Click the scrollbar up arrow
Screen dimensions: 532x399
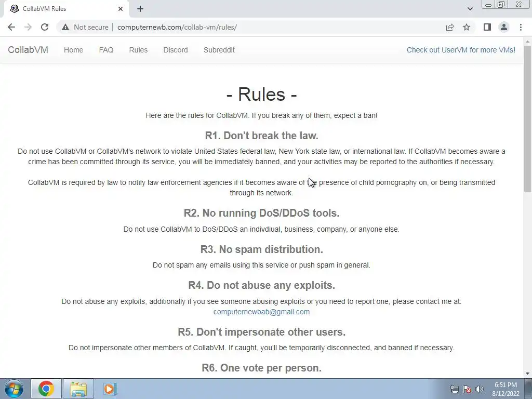point(528,42)
